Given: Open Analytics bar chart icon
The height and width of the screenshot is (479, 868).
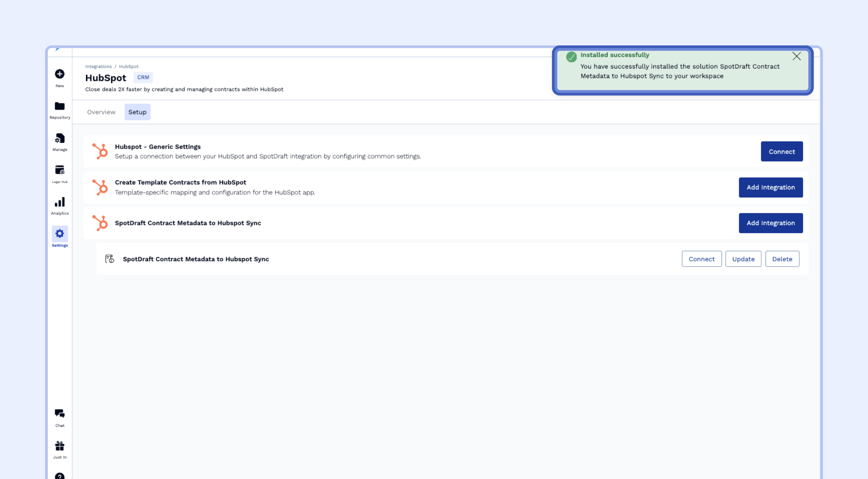Looking at the screenshot, I should [x=60, y=202].
